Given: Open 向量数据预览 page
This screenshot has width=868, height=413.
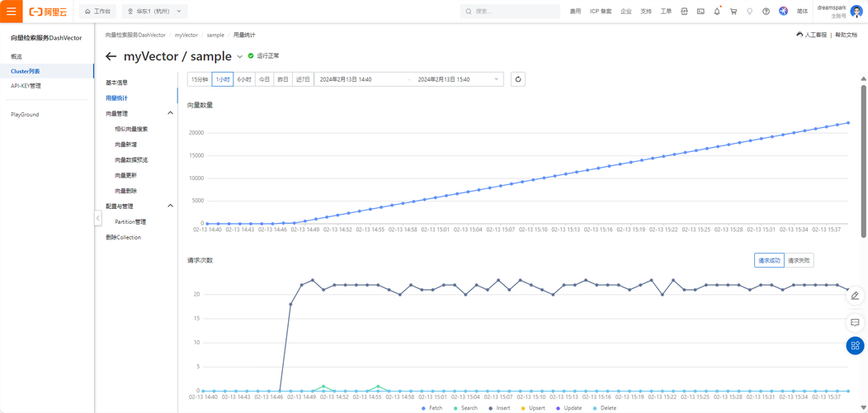Looking at the screenshot, I should tap(131, 159).
